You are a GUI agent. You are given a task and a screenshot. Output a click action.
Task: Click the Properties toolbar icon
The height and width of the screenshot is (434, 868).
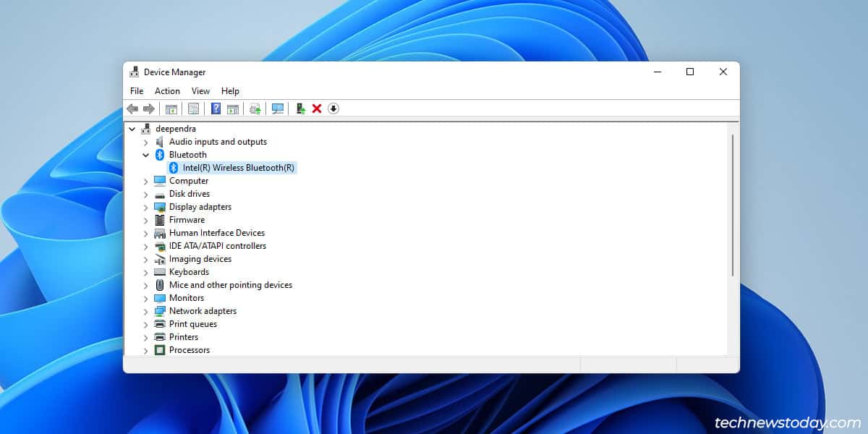[193, 109]
